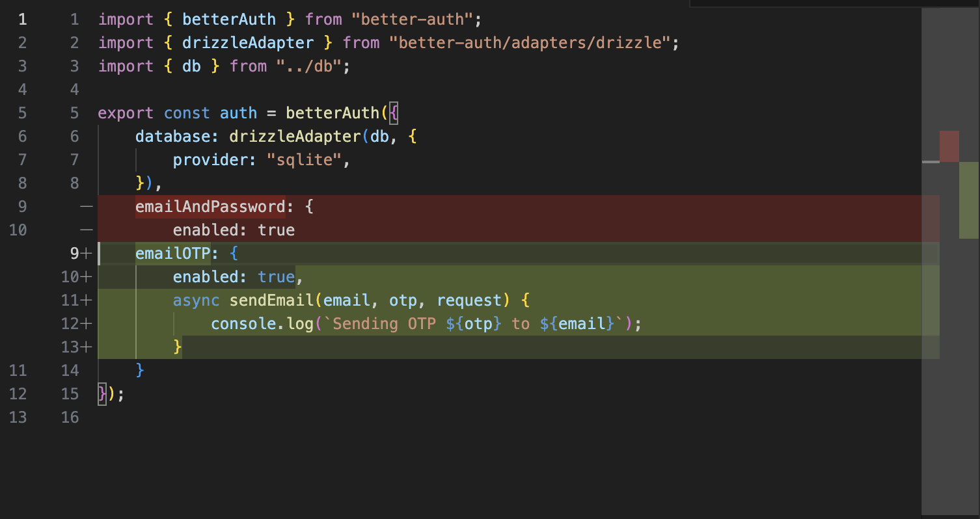
Task: Click the drizzleAdapter import identifier
Action: [x=248, y=43]
